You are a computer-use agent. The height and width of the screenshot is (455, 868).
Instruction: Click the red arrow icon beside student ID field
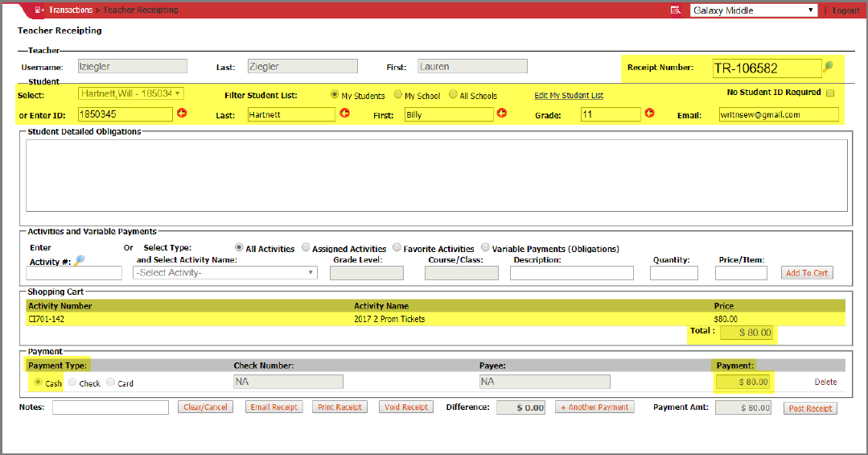pyautogui.click(x=182, y=113)
